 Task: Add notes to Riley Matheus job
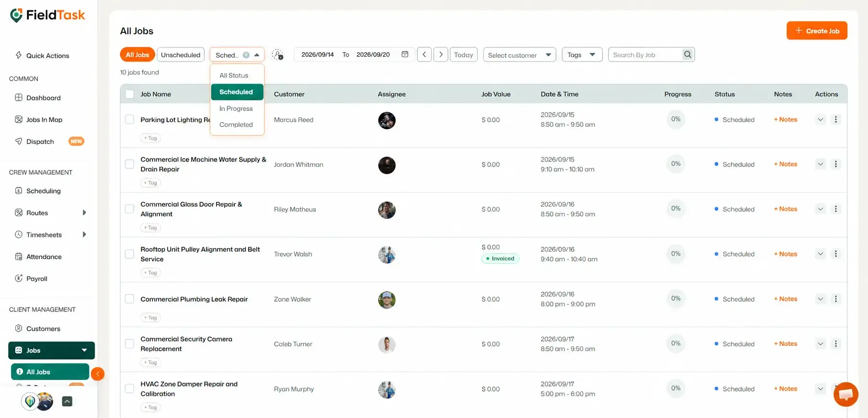point(785,209)
